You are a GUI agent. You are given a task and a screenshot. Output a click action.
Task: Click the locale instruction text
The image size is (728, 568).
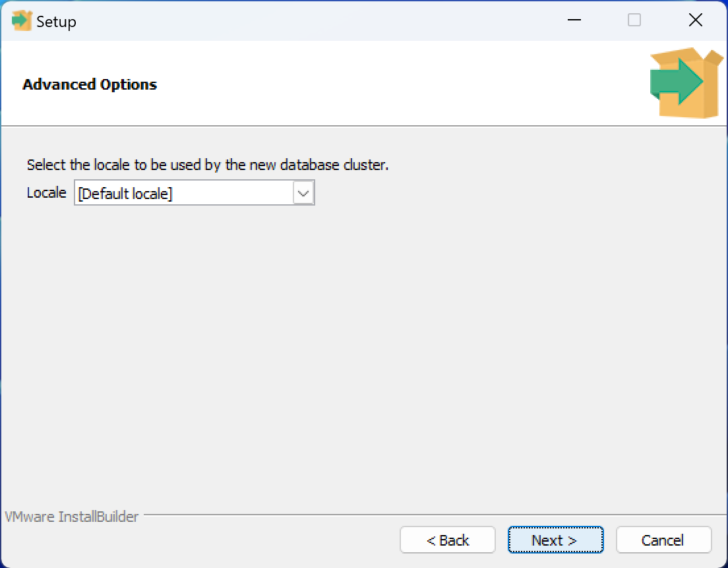tap(207, 165)
